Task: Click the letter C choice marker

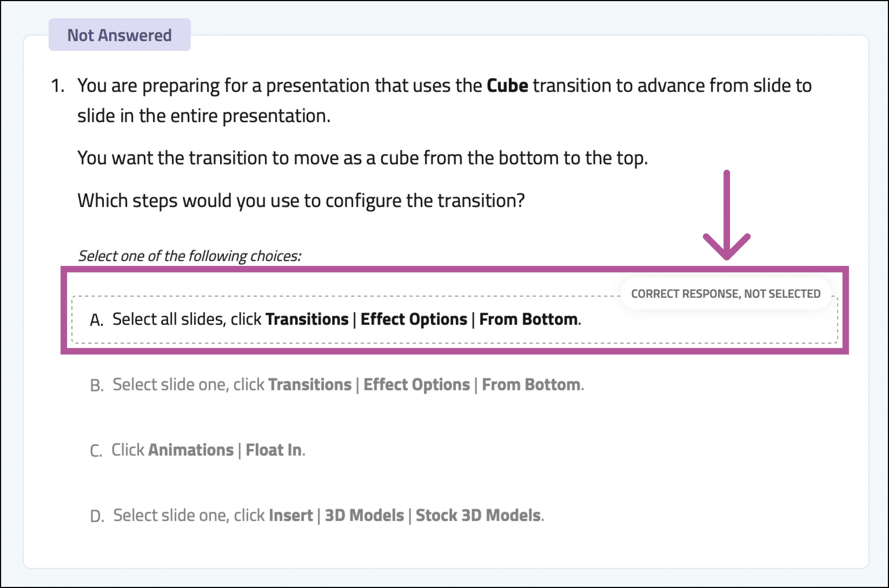Action: click(96, 451)
